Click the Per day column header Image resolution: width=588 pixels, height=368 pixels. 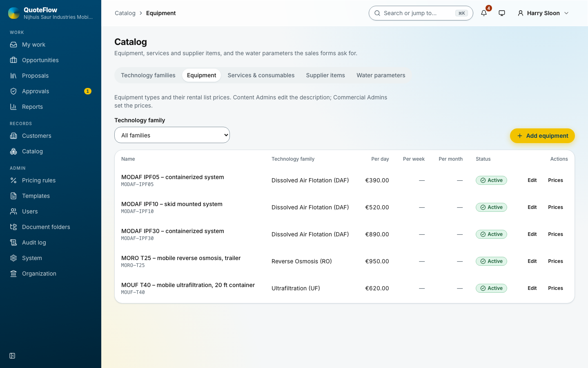coord(380,159)
